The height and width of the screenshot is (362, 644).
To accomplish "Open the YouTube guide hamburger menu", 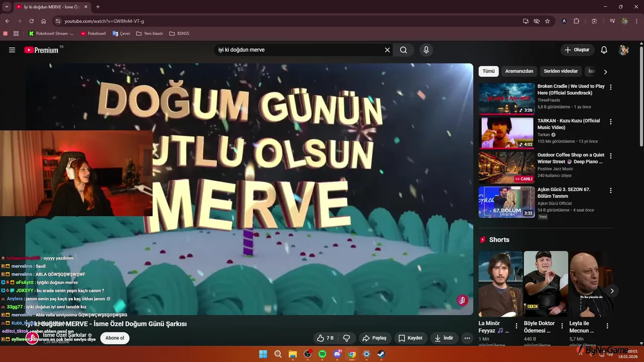I will (12, 50).
